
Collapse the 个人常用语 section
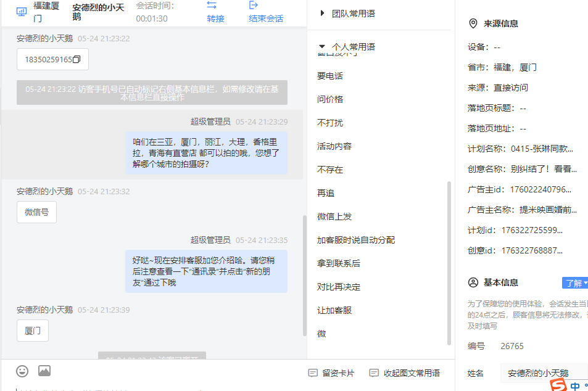click(321, 46)
